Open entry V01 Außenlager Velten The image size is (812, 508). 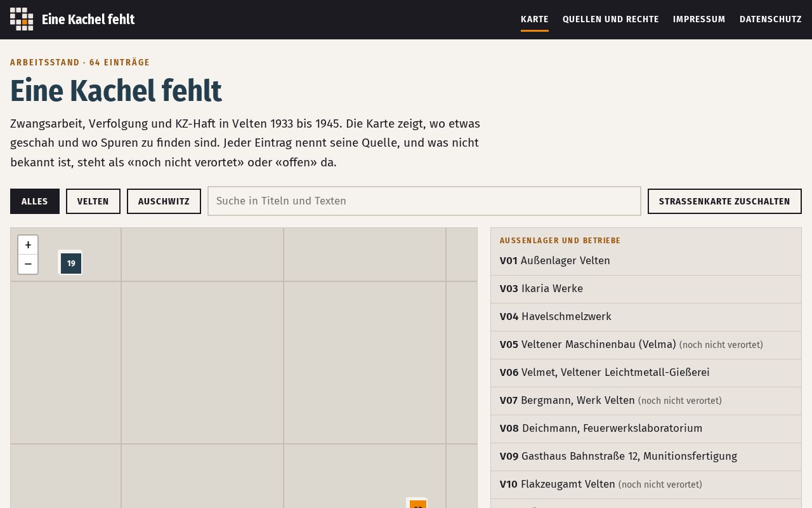tap(646, 261)
